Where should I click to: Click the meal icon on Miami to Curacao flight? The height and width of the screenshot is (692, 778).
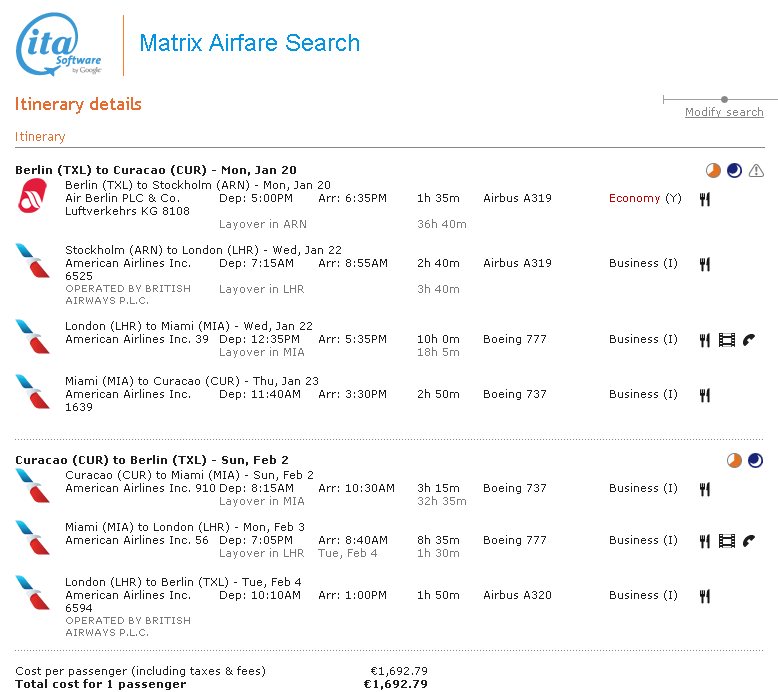(704, 395)
